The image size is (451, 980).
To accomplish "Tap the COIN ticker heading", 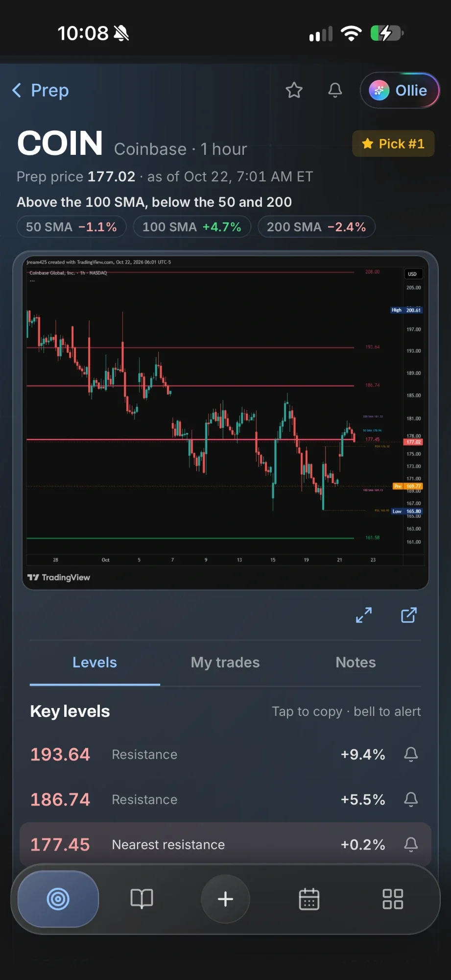I will [60, 143].
